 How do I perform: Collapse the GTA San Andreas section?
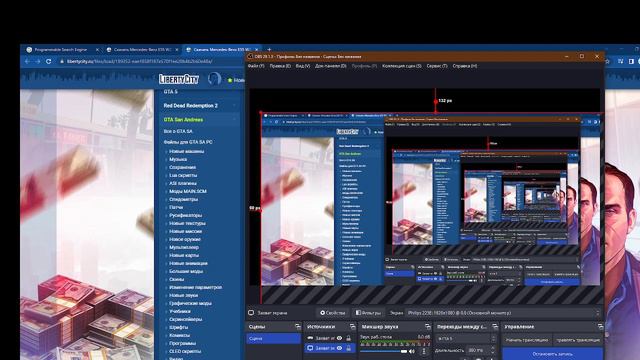234,120
